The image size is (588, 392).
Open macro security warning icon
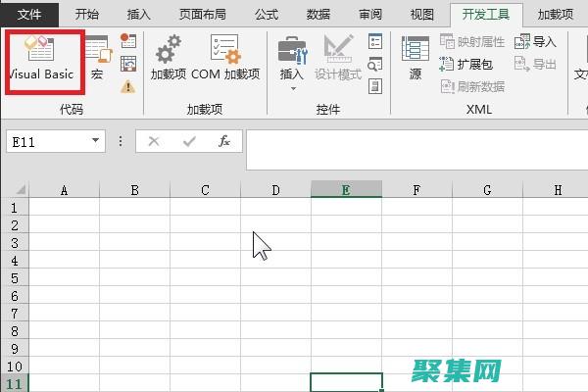[x=128, y=86]
